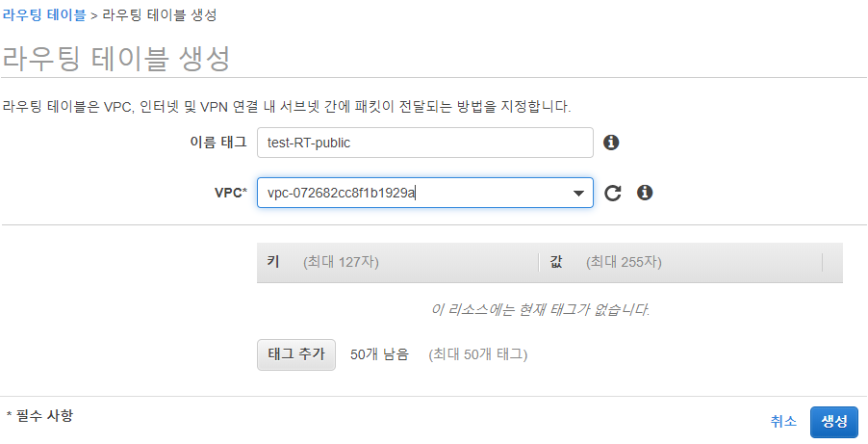The height and width of the screenshot is (444, 868).
Task: Click the divider between 키 and 값 columns
Action: [539, 262]
